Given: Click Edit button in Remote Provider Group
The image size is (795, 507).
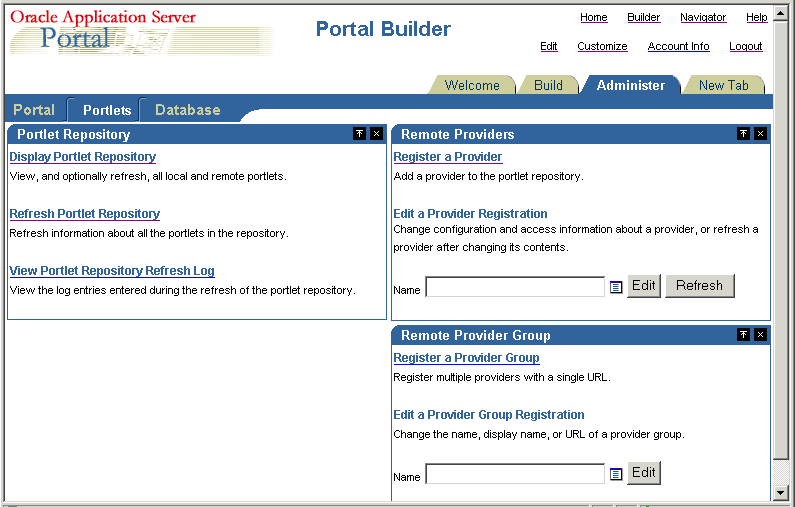Looking at the screenshot, I should [644, 473].
